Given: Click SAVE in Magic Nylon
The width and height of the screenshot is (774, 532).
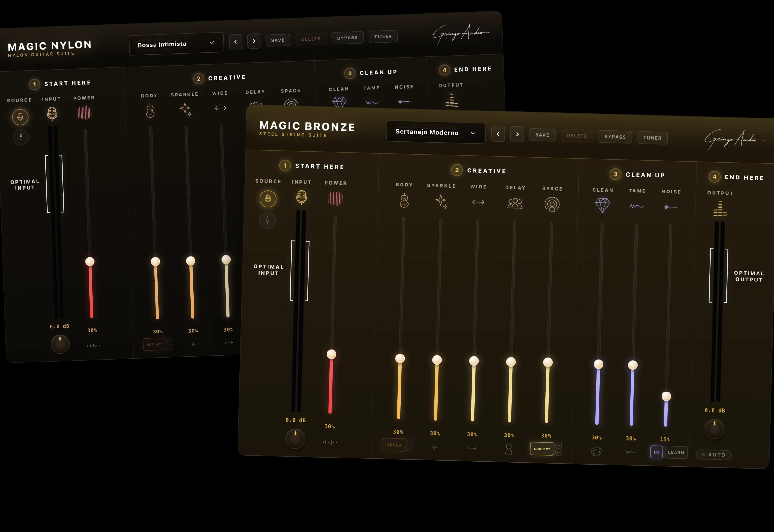Looking at the screenshot, I should point(278,40).
